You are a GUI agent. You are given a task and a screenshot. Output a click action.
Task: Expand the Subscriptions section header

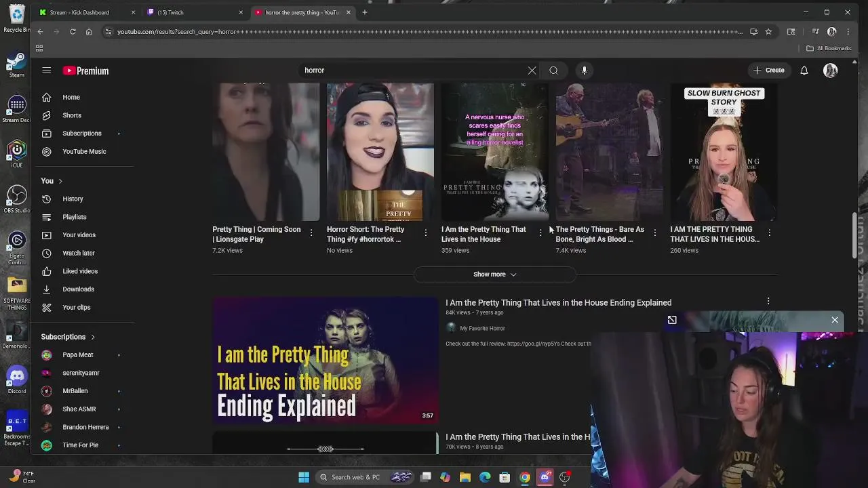click(x=68, y=337)
